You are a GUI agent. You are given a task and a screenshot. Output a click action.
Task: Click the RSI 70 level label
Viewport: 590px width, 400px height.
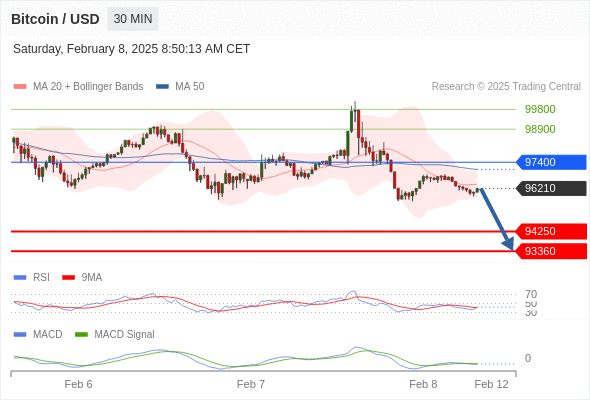tap(531, 294)
